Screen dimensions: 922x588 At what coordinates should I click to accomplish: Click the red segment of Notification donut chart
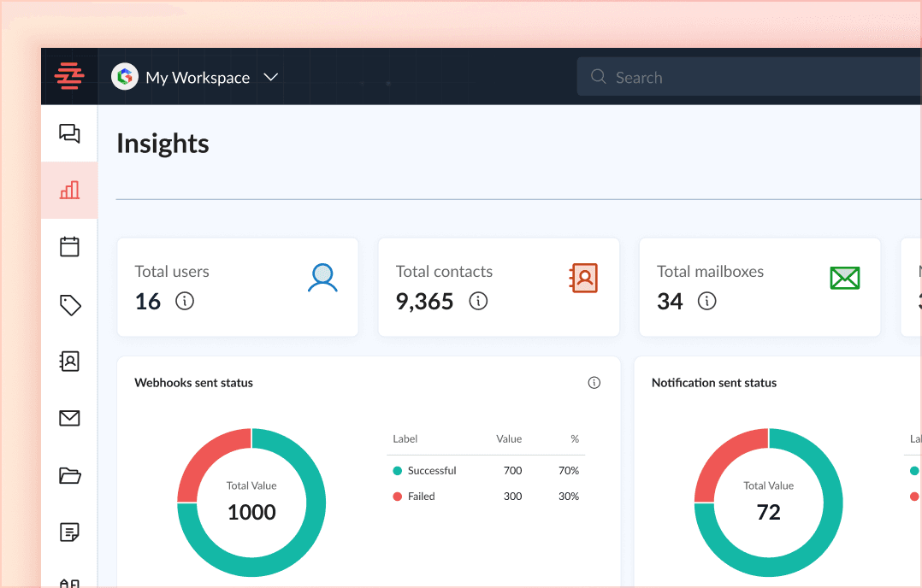pos(725,456)
